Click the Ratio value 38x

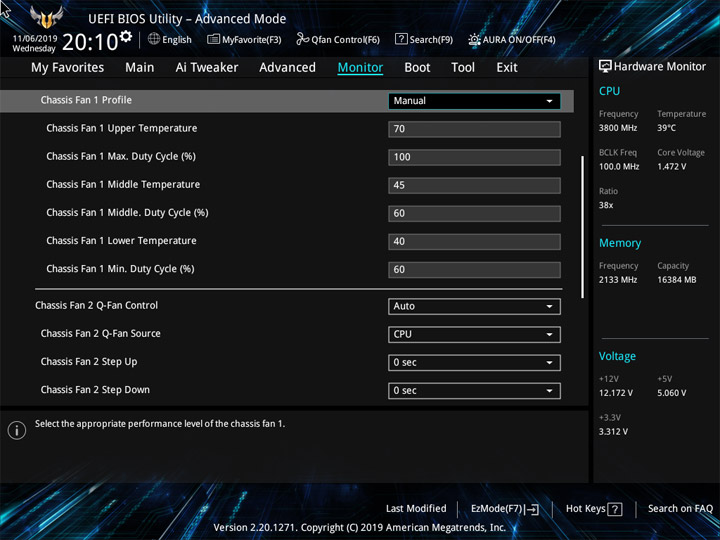pyautogui.click(x=606, y=205)
